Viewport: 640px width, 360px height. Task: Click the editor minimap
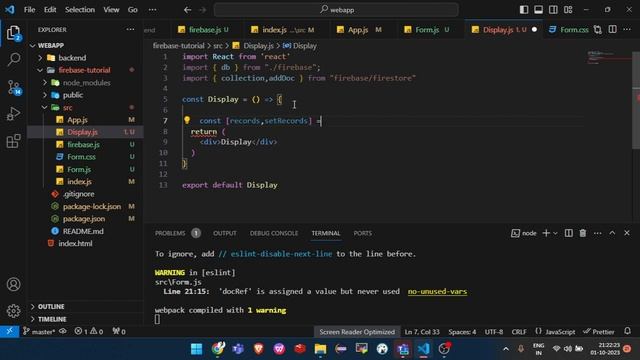point(609,58)
